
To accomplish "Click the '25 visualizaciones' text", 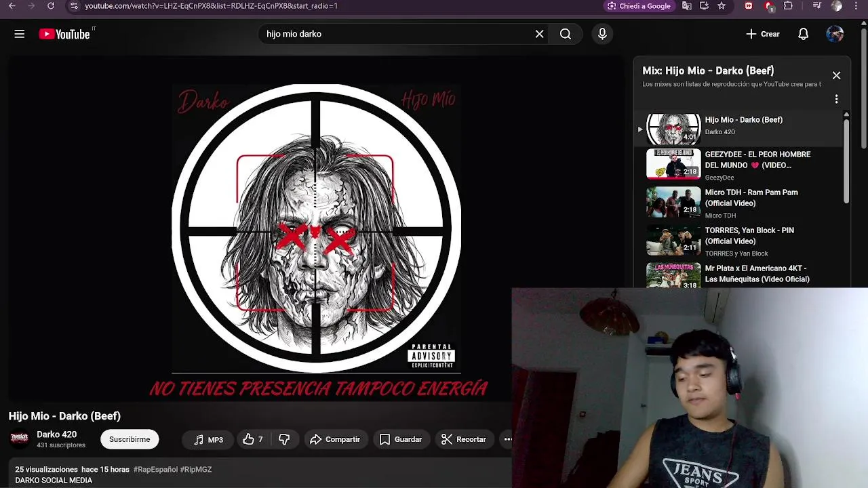I will pyautogui.click(x=46, y=469).
